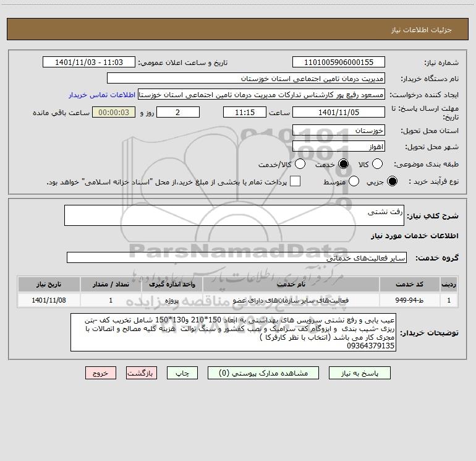Tick the Islamic treasury payment checkbox
Screen dimensions: 476x461
[295, 181]
